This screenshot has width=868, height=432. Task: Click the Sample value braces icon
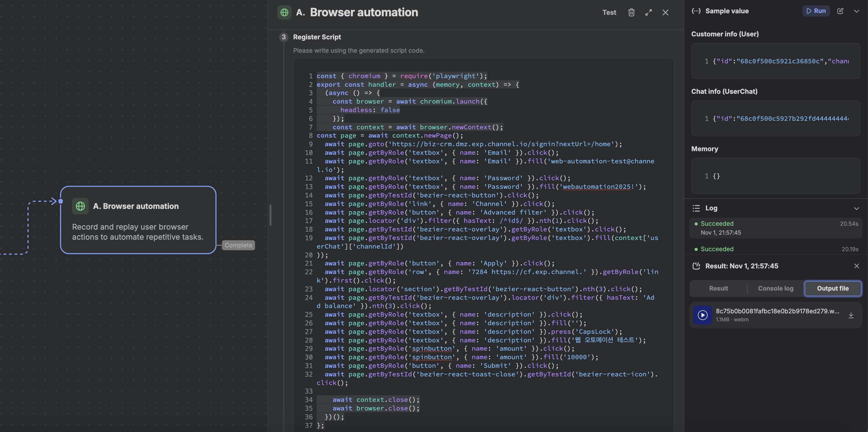click(696, 11)
